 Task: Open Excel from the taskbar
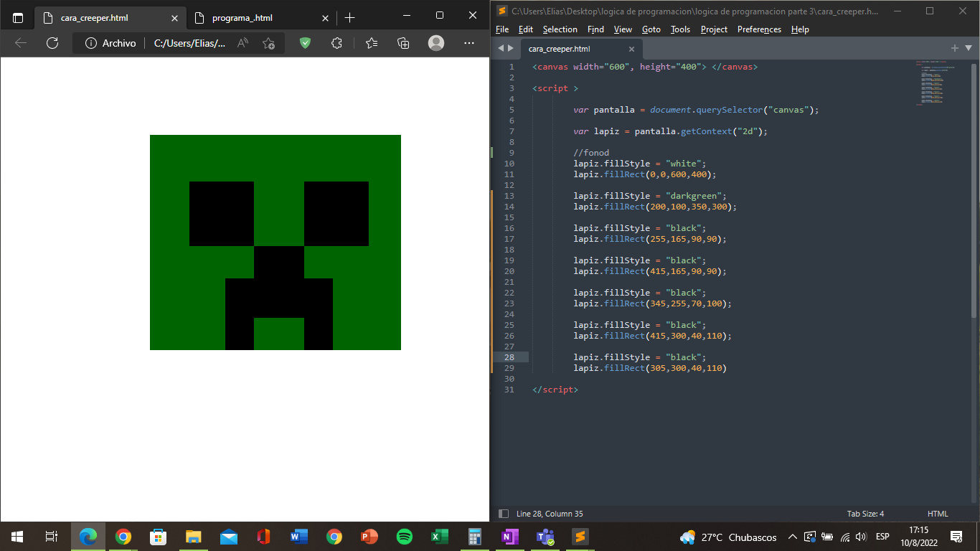(x=439, y=537)
